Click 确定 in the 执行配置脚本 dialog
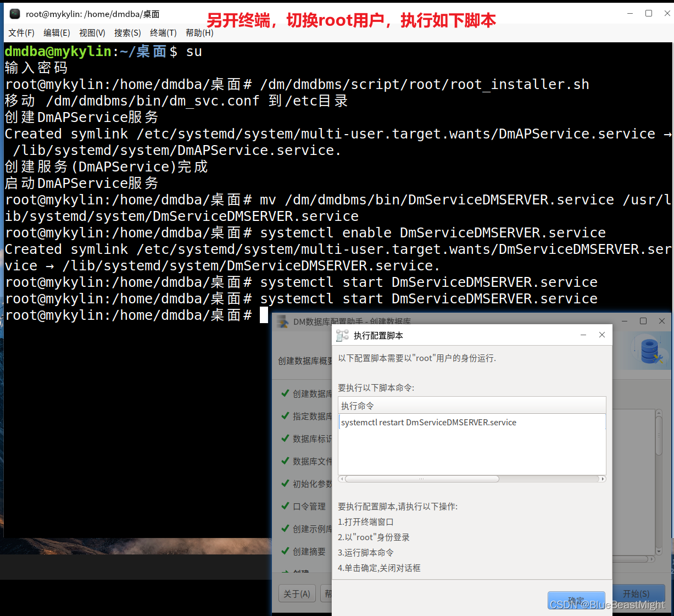This screenshot has width=674, height=616. coord(576,600)
